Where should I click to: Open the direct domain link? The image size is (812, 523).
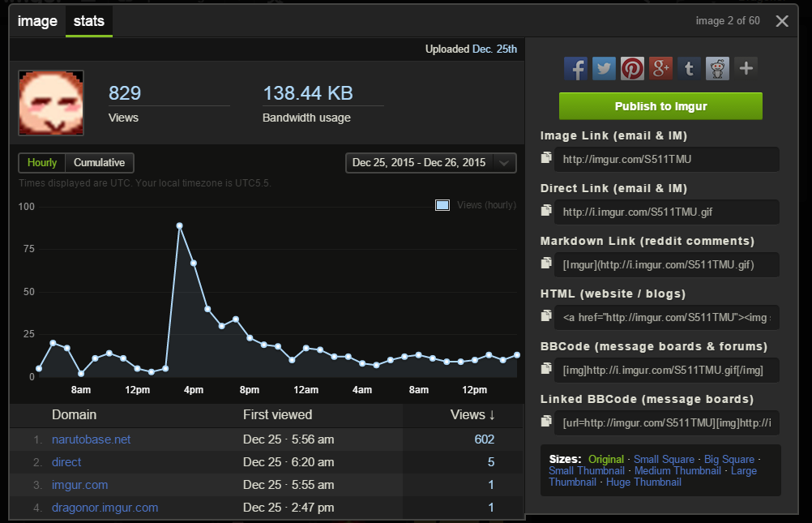pos(66,462)
